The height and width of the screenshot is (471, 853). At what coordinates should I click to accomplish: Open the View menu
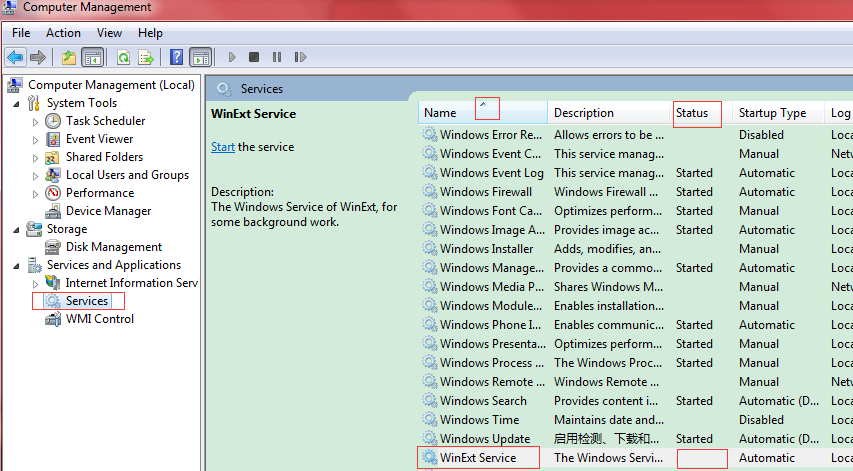click(109, 33)
